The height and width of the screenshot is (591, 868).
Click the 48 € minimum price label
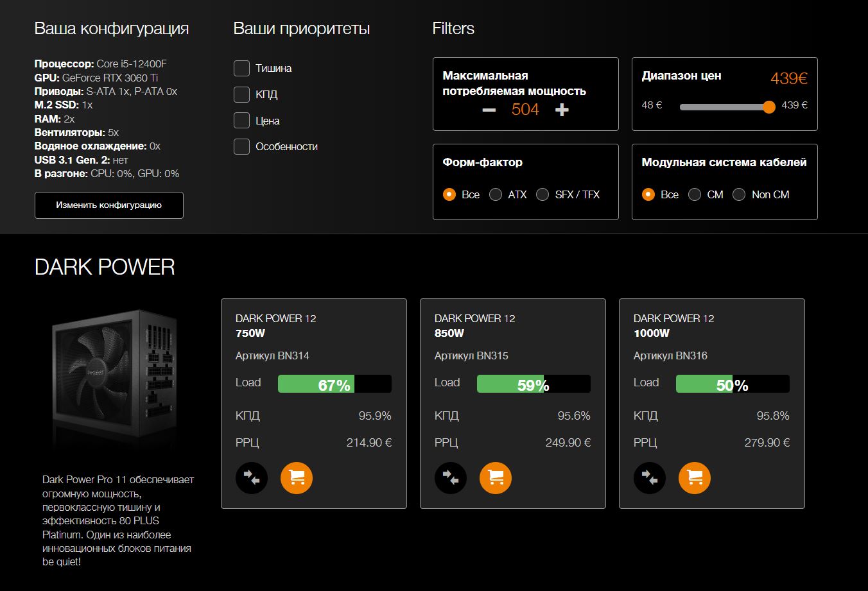(x=652, y=105)
